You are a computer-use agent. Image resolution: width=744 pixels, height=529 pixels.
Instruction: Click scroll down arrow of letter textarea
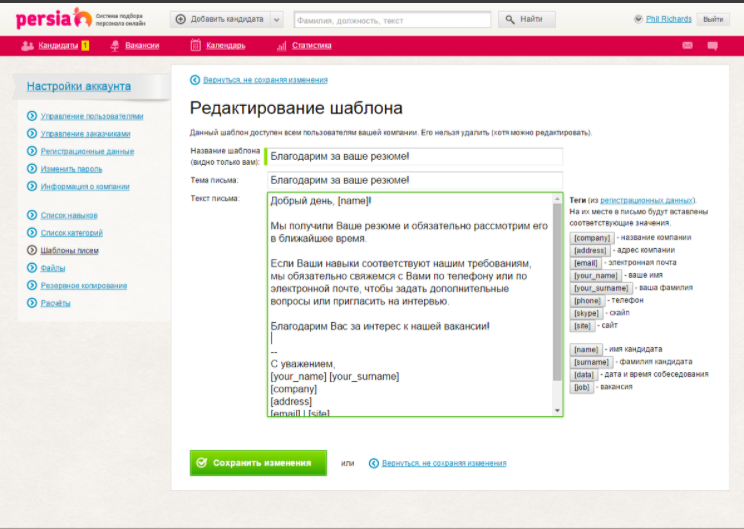click(558, 411)
